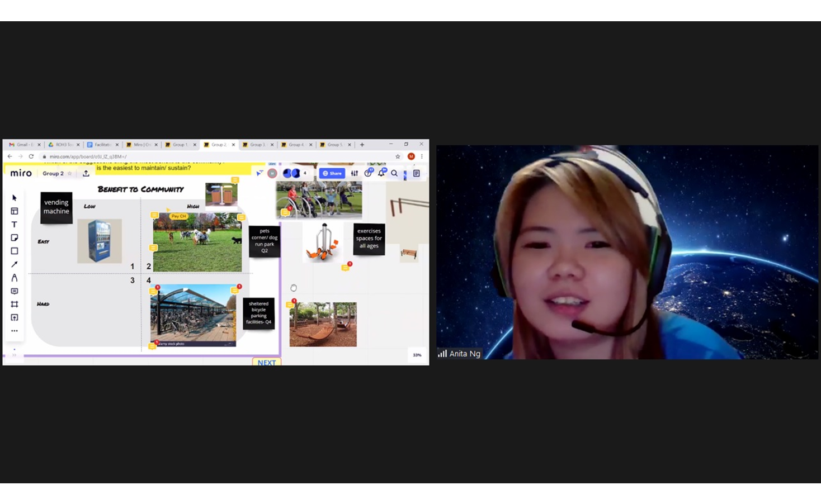Switch to the Facilitation docs browser tab

click(x=102, y=145)
